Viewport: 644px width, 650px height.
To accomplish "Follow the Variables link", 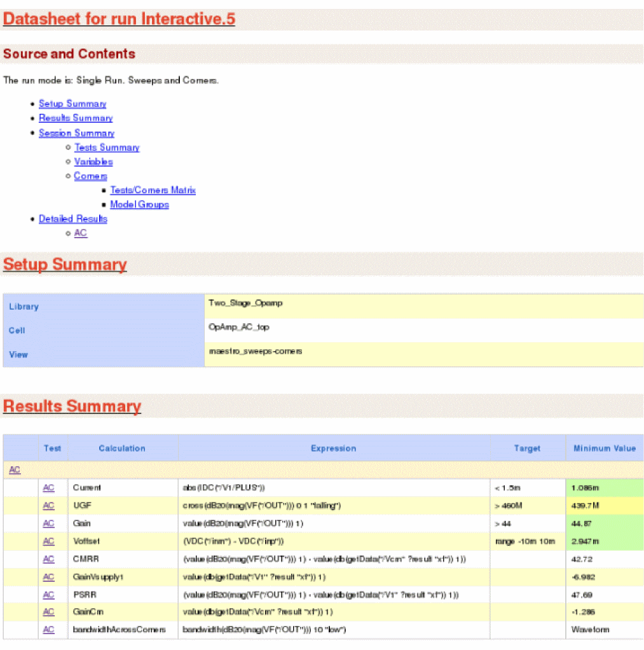I will coord(93,162).
